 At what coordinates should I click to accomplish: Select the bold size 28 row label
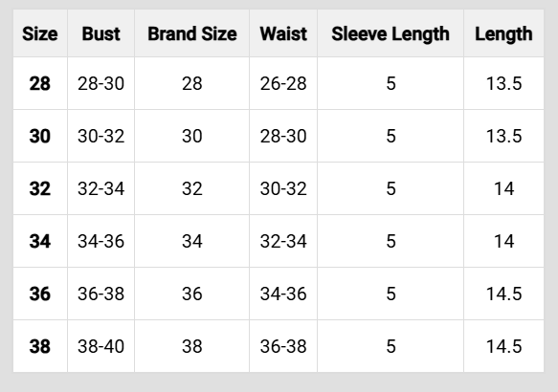(x=40, y=84)
